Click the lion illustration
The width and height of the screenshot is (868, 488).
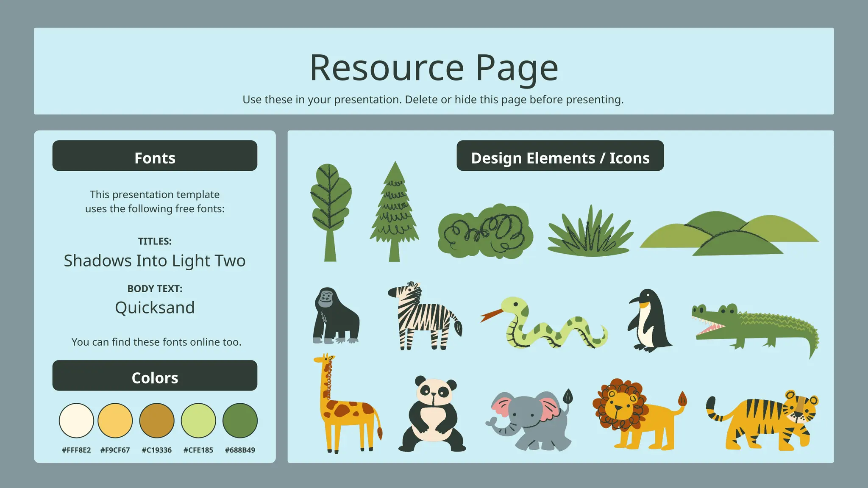coord(639,414)
